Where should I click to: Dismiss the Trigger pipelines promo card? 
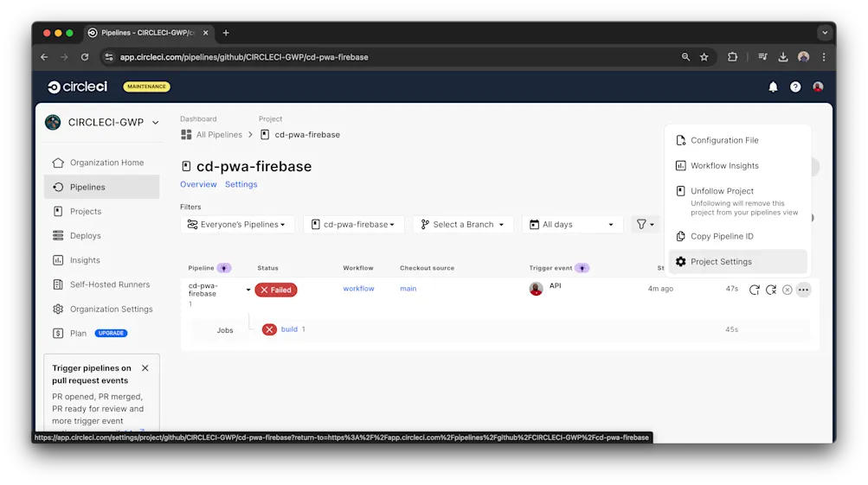145,368
